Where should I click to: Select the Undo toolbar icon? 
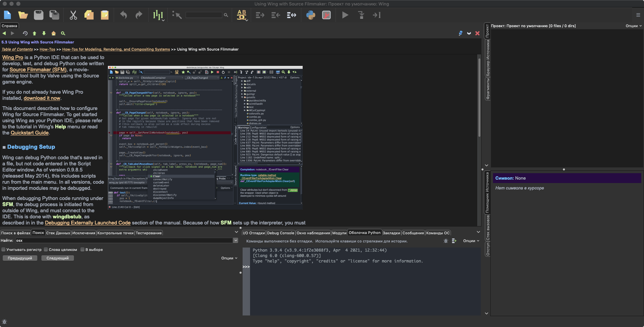tap(123, 15)
